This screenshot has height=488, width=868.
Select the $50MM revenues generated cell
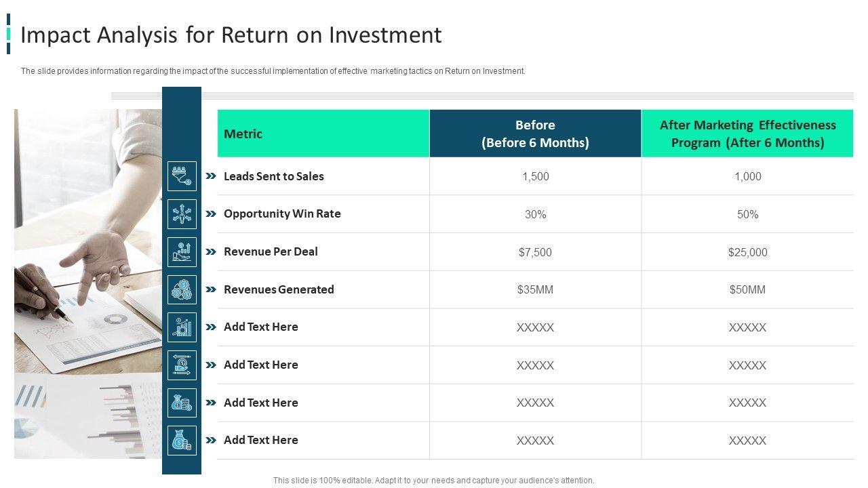pyautogui.click(x=747, y=289)
